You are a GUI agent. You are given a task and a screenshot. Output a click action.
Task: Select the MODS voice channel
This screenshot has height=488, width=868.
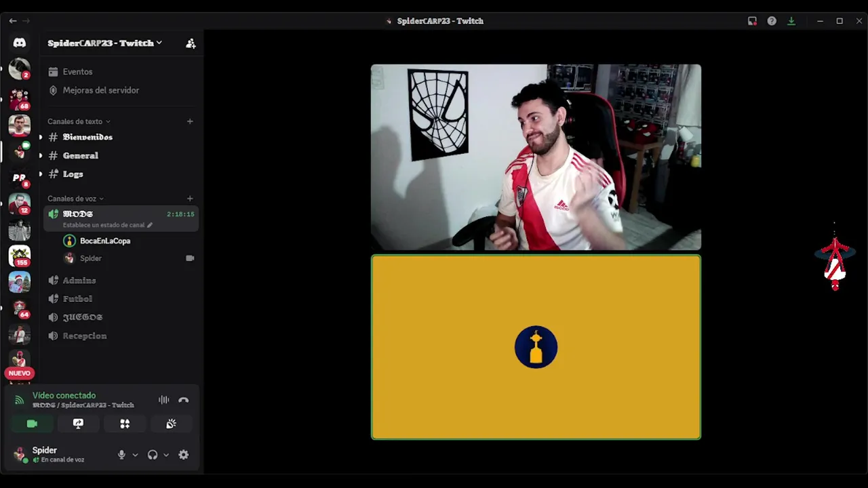[121, 218]
